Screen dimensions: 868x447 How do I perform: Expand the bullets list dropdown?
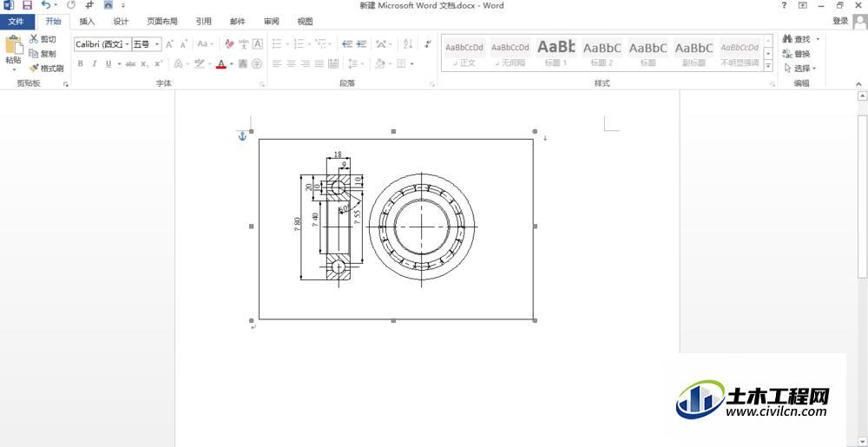coord(286,44)
